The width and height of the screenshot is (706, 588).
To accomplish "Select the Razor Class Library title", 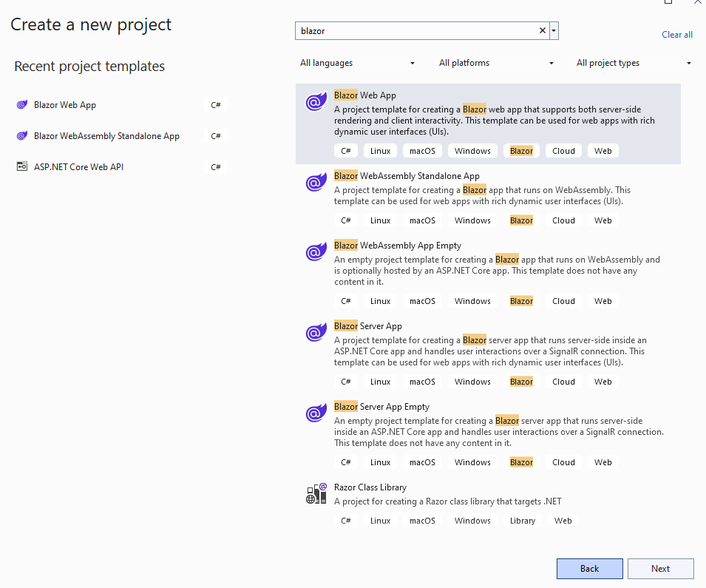I will (370, 487).
